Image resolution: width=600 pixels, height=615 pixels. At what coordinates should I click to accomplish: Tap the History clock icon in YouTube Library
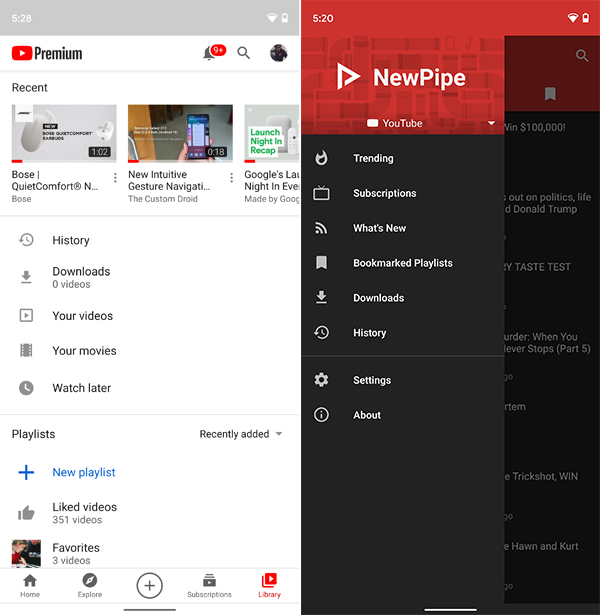26,240
